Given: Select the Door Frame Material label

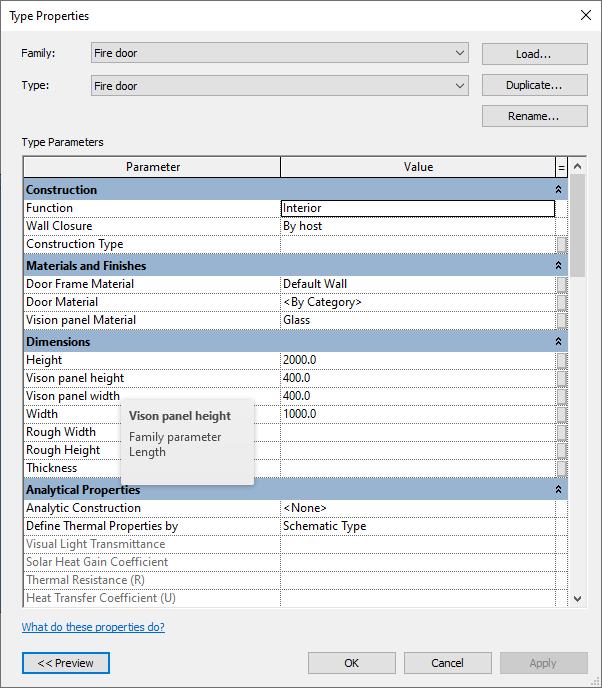Looking at the screenshot, I should point(80,284).
